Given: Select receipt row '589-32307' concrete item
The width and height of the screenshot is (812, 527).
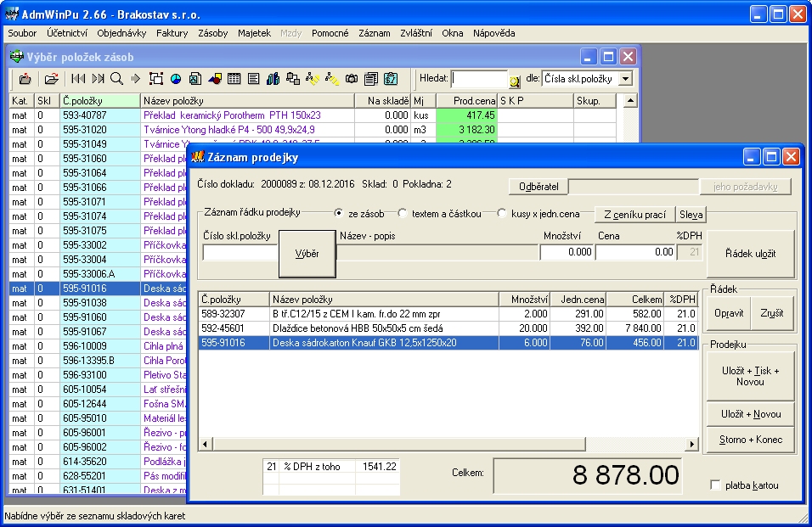Looking at the screenshot, I should pyautogui.click(x=448, y=313).
